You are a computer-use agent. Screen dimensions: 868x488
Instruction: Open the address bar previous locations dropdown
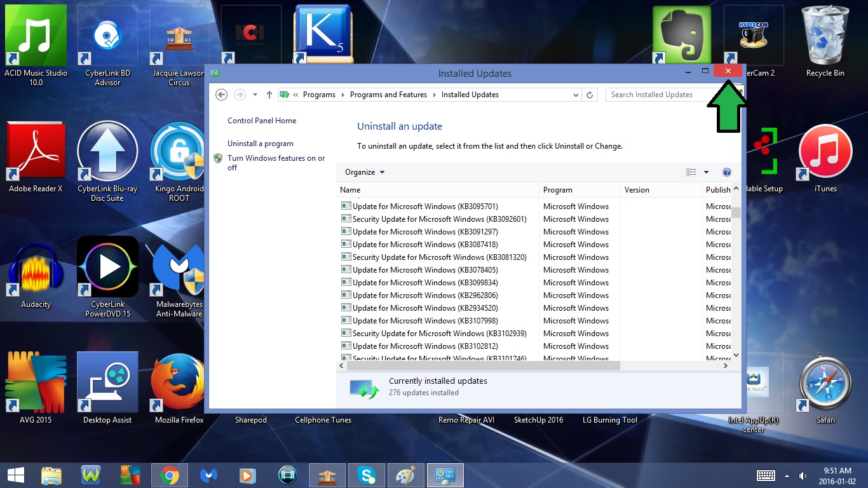(576, 95)
